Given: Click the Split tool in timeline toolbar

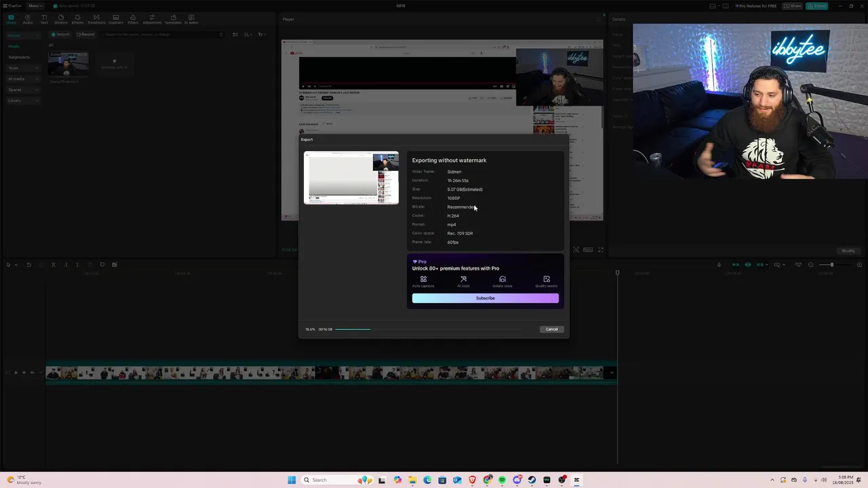Looking at the screenshot, I should [53, 264].
